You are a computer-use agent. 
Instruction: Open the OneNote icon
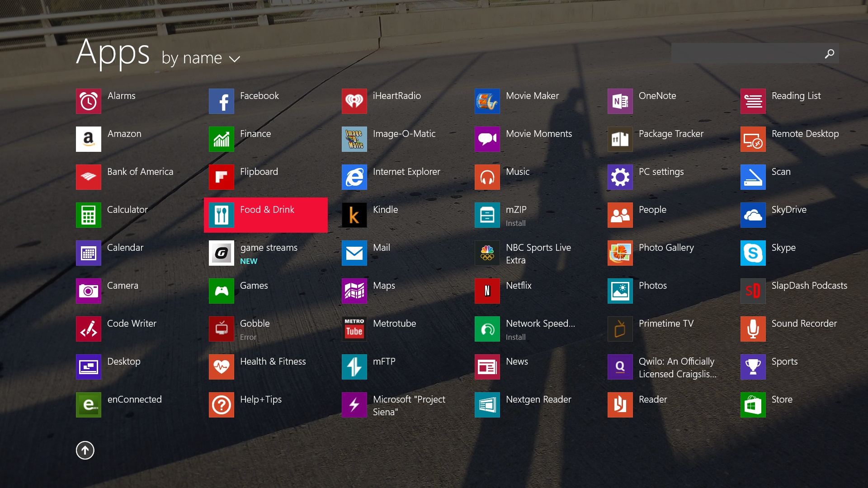point(620,101)
